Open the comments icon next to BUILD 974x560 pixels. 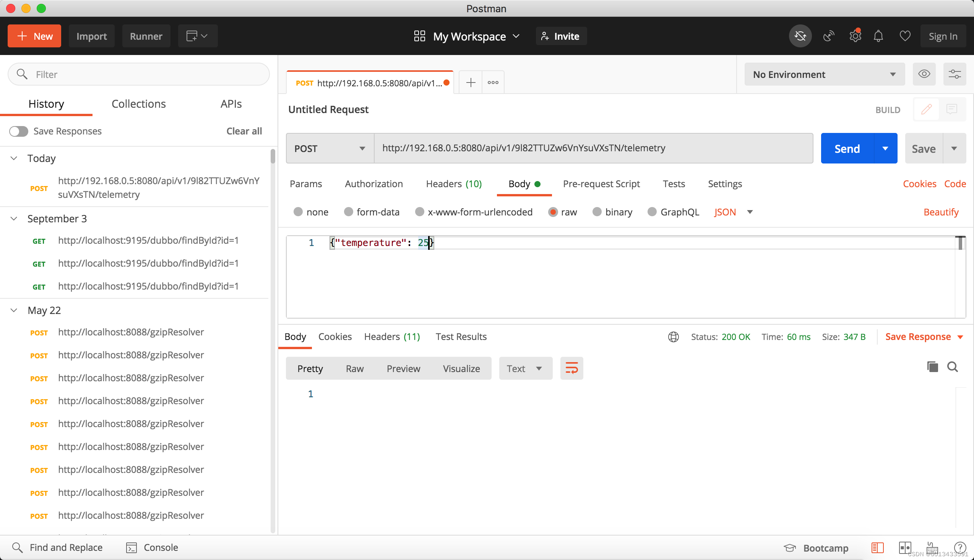pos(952,109)
